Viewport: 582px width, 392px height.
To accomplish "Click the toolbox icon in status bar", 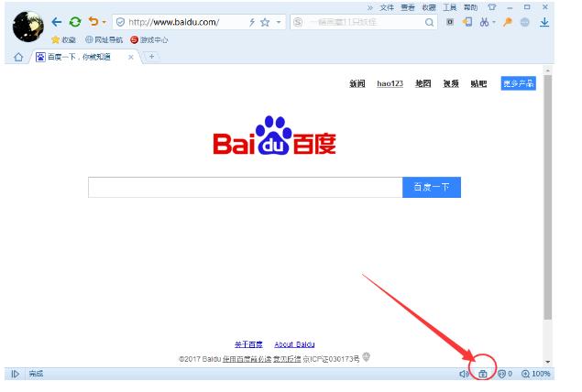I will click(x=483, y=375).
